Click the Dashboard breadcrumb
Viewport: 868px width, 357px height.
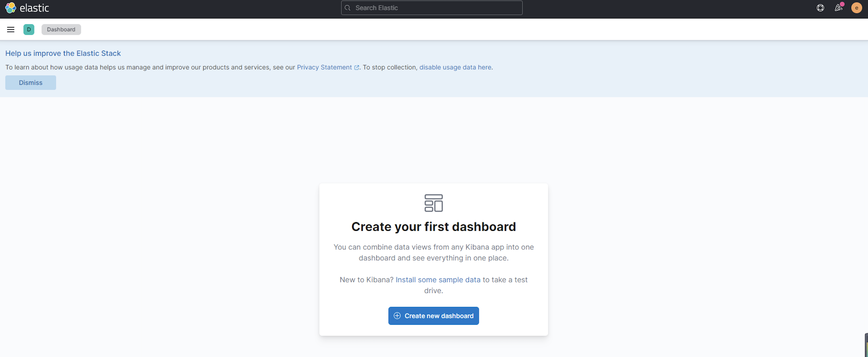click(x=61, y=30)
